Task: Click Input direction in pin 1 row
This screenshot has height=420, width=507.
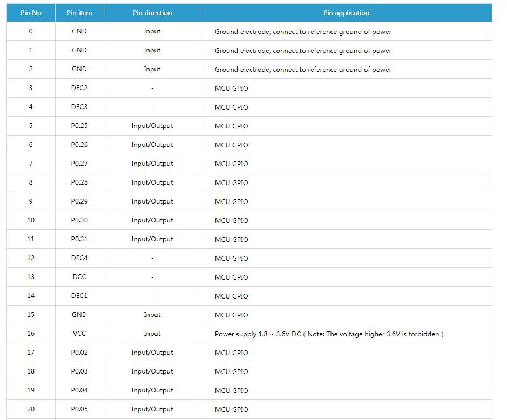Action: pyautogui.click(x=152, y=50)
